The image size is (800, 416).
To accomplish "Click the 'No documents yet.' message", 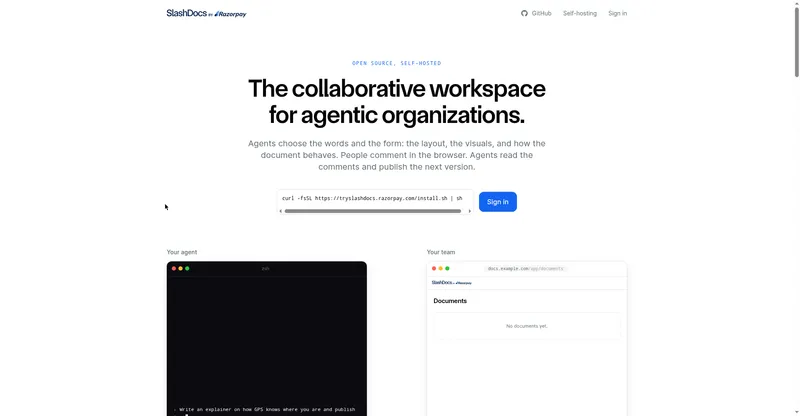I will tap(527, 326).
